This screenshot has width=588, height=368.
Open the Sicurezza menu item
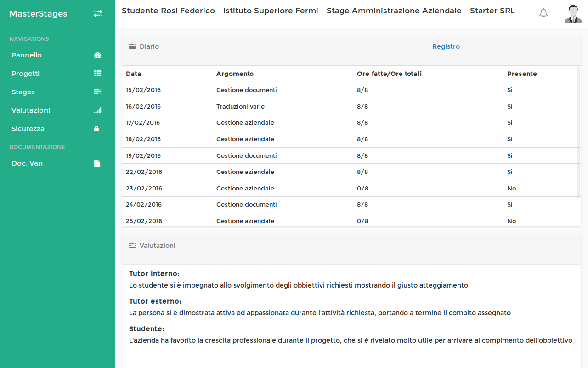(x=28, y=129)
